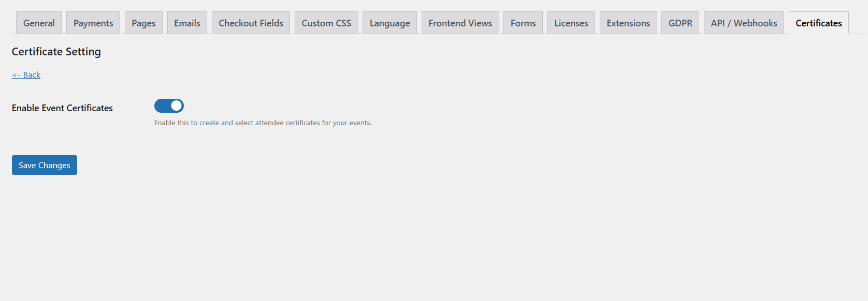Click the Certificate Setting heading
This screenshot has width=868, height=301.
(x=56, y=52)
